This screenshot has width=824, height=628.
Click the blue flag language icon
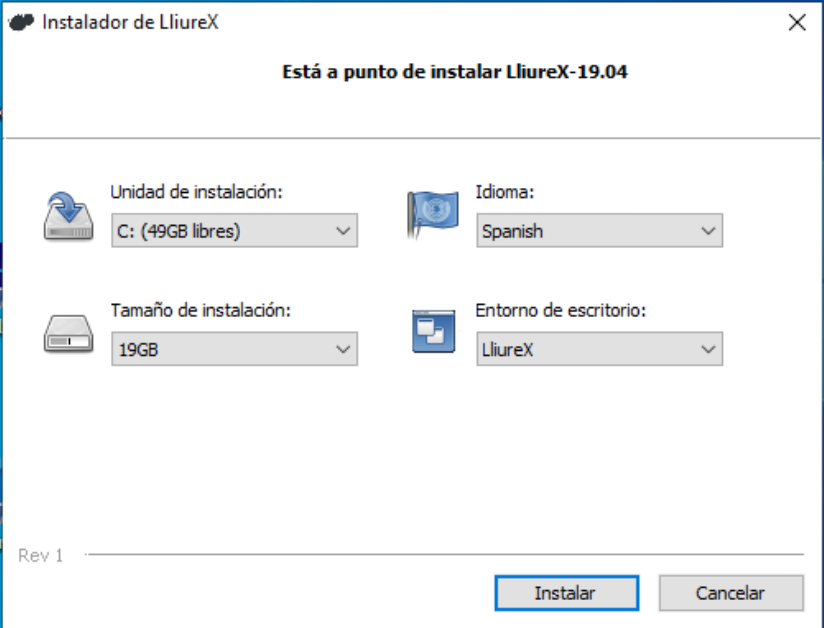click(x=432, y=214)
